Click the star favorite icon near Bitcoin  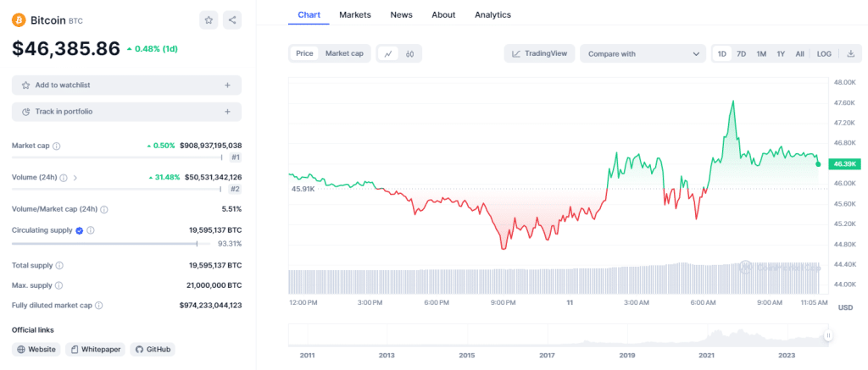click(x=208, y=20)
